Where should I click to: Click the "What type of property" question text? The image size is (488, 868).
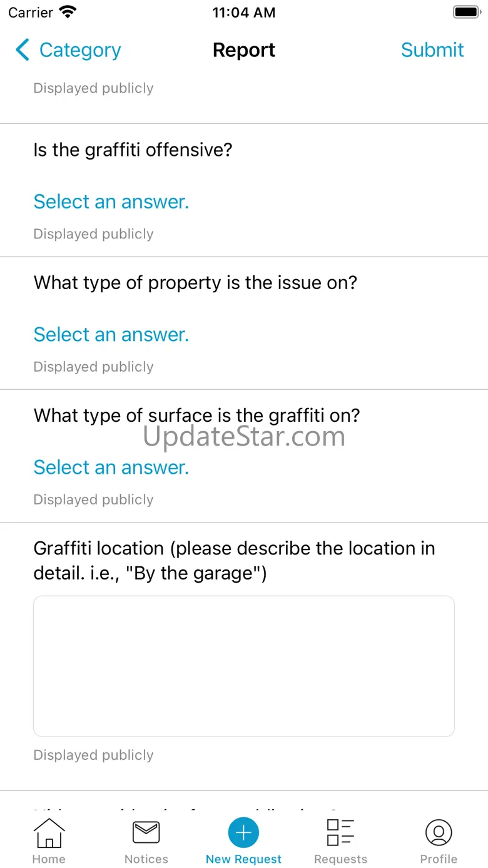pos(195,283)
